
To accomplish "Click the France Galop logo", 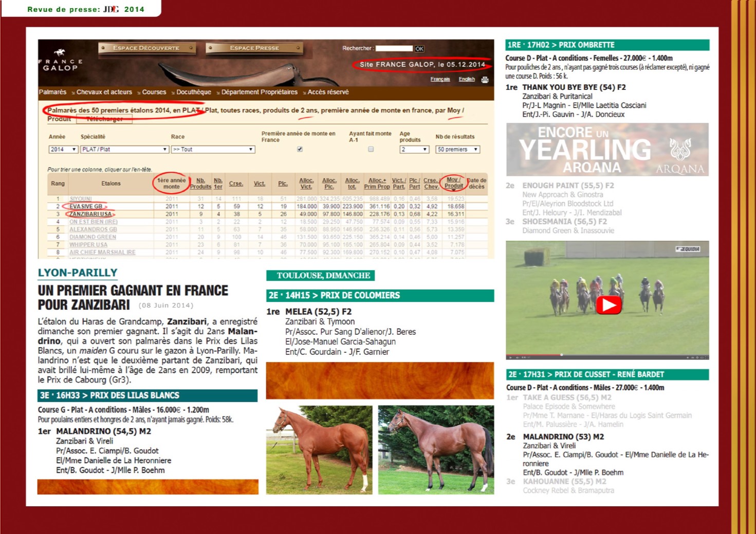I will [60, 61].
